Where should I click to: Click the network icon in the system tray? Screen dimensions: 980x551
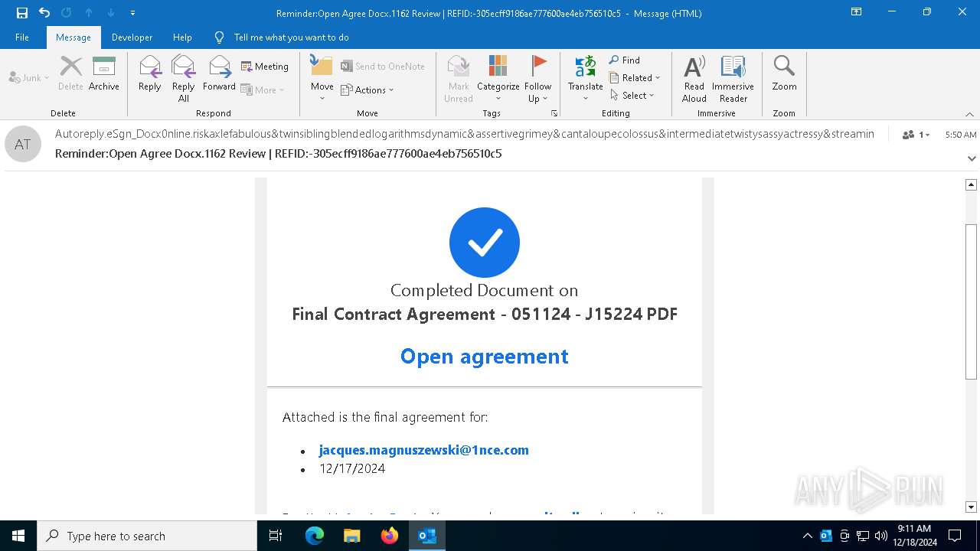[863, 536]
